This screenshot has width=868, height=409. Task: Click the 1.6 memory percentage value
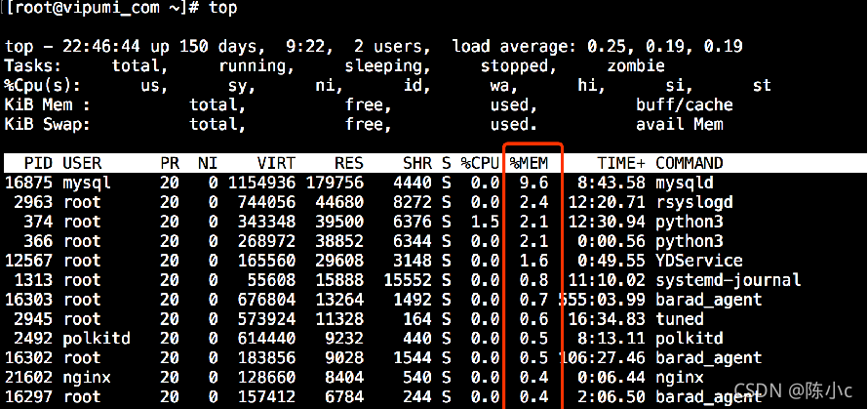(533, 261)
